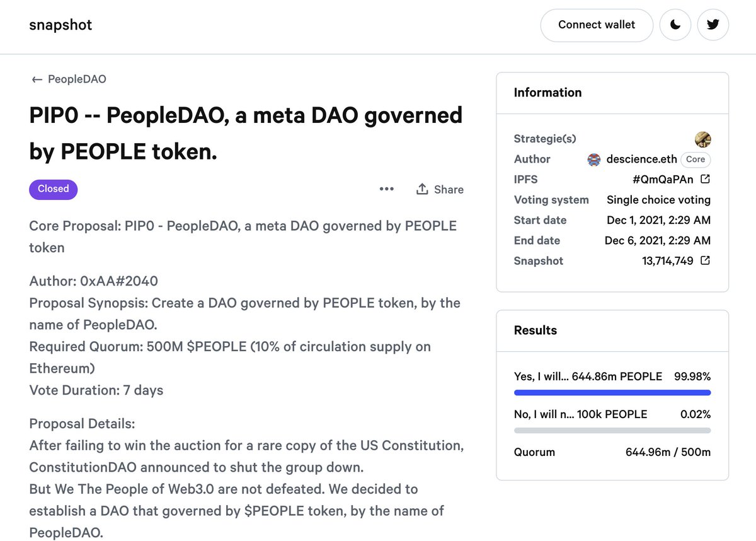
Task: Open the three-dot more options icon
Action: tap(386, 189)
